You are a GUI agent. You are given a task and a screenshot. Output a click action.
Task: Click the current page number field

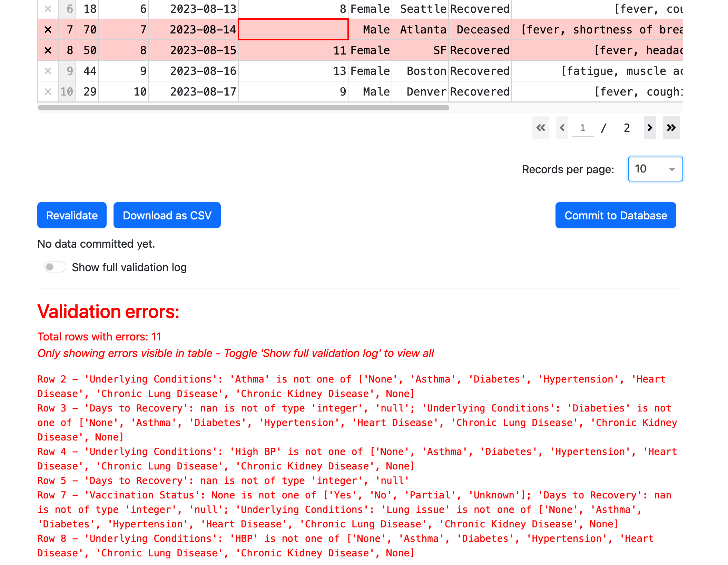click(582, 128)
